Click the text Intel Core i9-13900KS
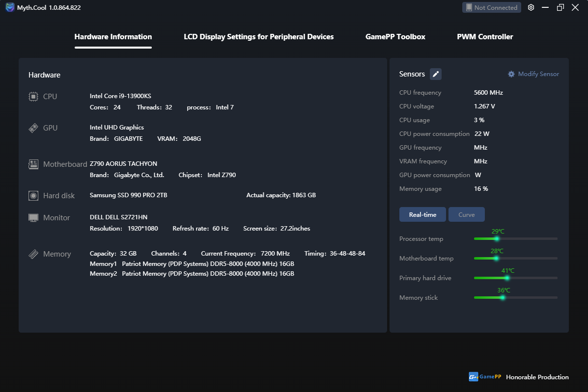Screen dimensions: 588x392 click(x=120, y=96)
